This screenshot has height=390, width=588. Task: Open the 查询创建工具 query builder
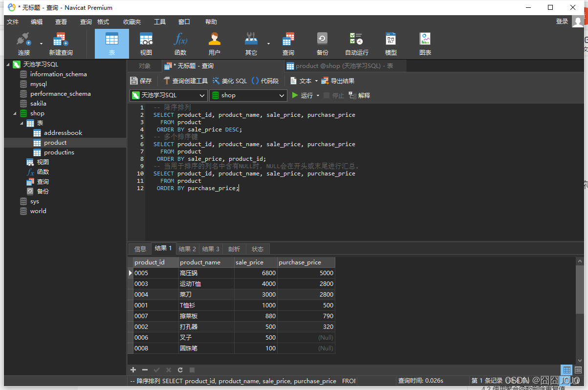tap(186, 81)
